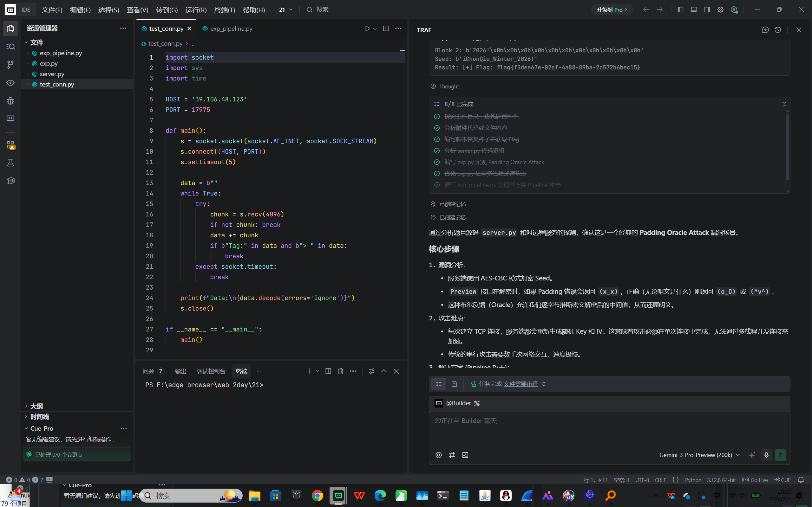The width and height of the screenshot is (812, 507).
Task: Open the chat history clock icon
Action: click(x=778, y=30)
